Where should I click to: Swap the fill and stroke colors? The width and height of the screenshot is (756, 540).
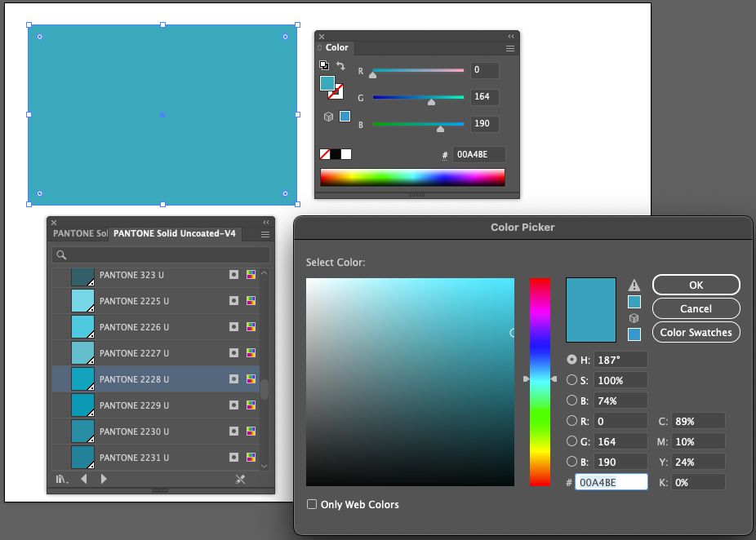point(340,65)
